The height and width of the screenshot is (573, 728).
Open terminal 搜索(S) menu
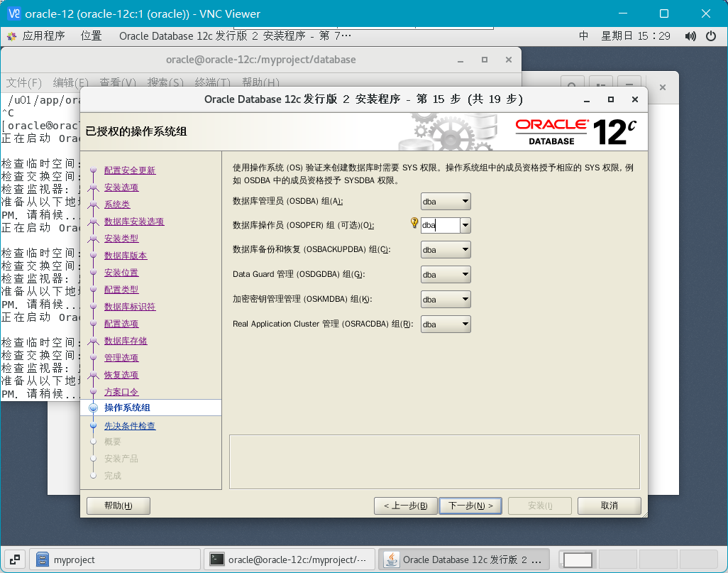pos(165,83)
